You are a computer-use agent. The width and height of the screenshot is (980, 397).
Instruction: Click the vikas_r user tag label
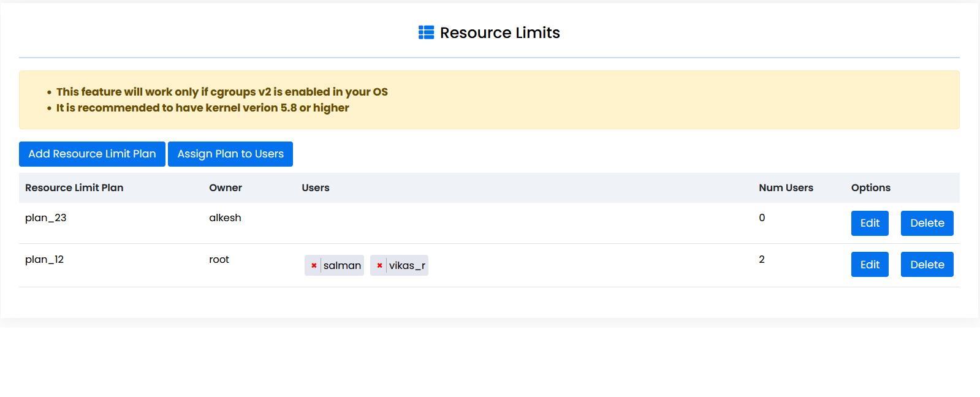click(407, 265)
